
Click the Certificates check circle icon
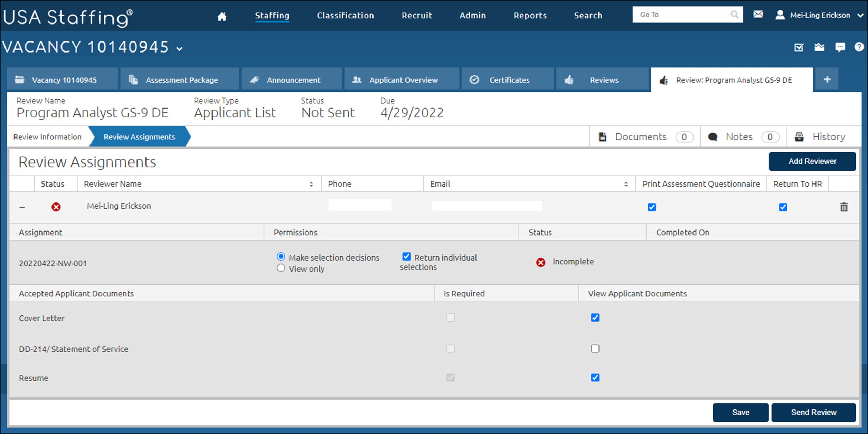tap(474, 79)
